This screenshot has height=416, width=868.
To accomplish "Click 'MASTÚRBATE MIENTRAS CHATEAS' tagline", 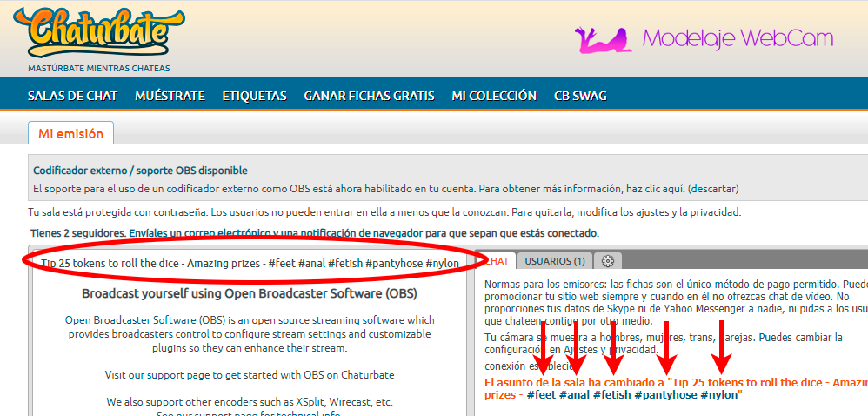I will click(x=98, y=69).
